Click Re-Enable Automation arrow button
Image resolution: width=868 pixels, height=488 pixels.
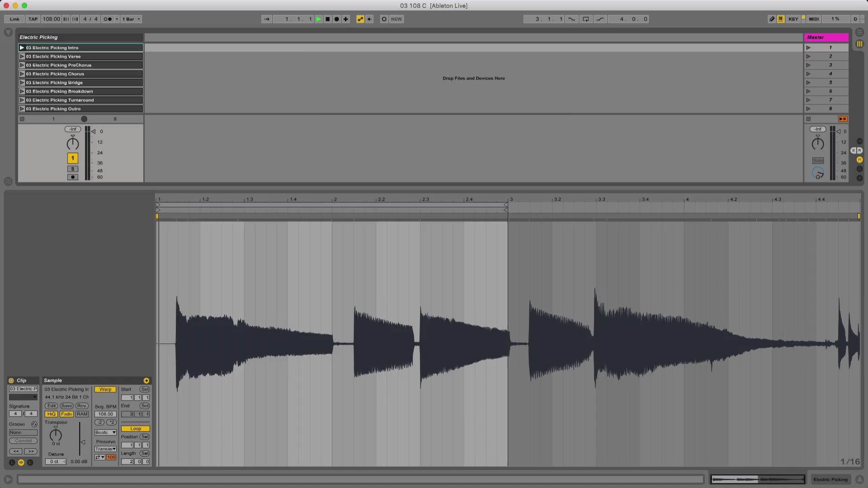tap(369, 19)
